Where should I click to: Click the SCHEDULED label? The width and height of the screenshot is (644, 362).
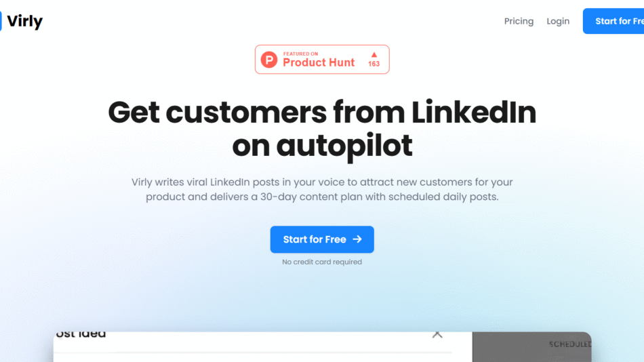(569, 344)
